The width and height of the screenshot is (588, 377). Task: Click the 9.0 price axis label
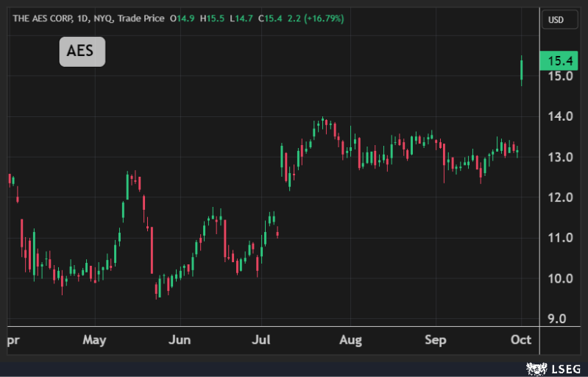pos(556,320)
